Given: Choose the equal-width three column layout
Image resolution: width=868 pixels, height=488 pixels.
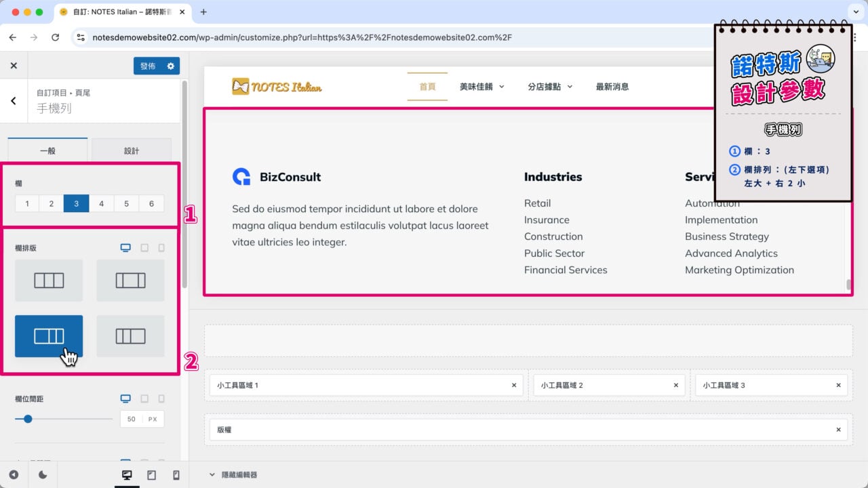Looking at the screenshot, I should (49, 281).
